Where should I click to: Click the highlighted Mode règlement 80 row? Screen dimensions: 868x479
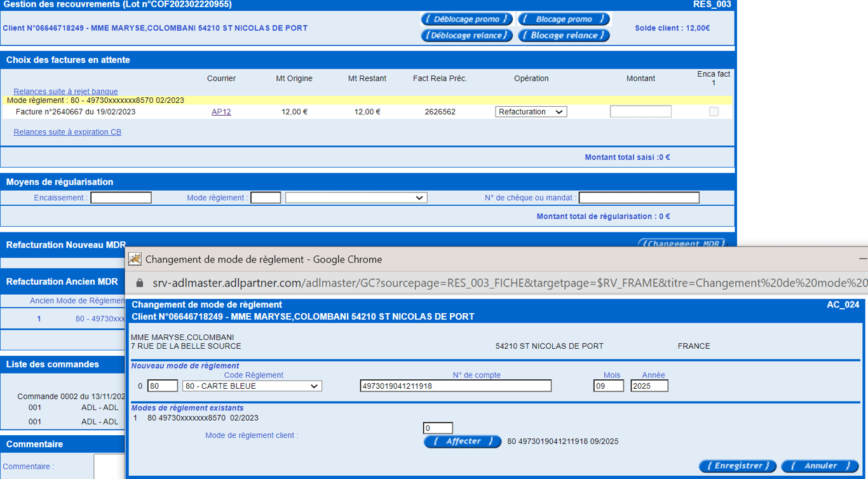[369, 100]
